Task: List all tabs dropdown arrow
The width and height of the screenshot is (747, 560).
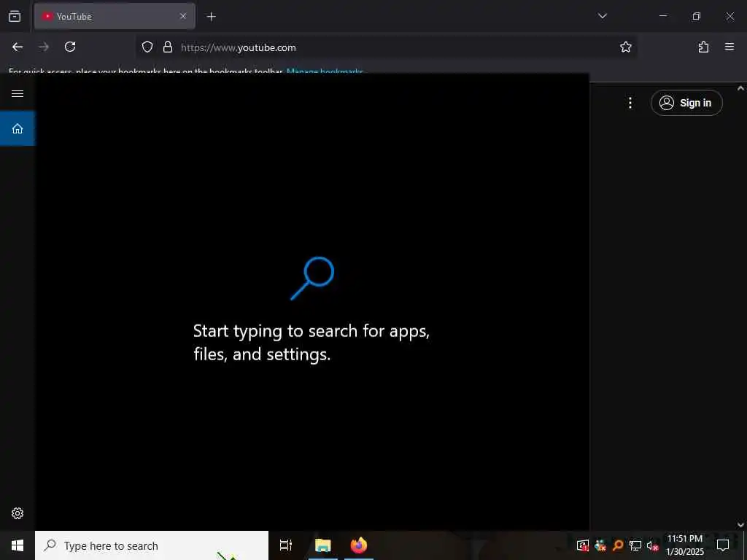Action: (x=602, y=16)
